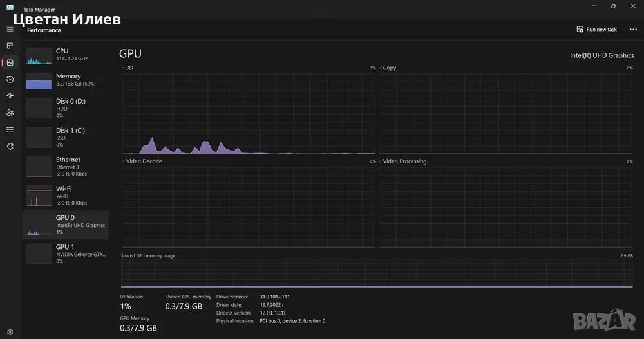Select Memory in the performance list
The image size is (644, 339).
(66, 80)
